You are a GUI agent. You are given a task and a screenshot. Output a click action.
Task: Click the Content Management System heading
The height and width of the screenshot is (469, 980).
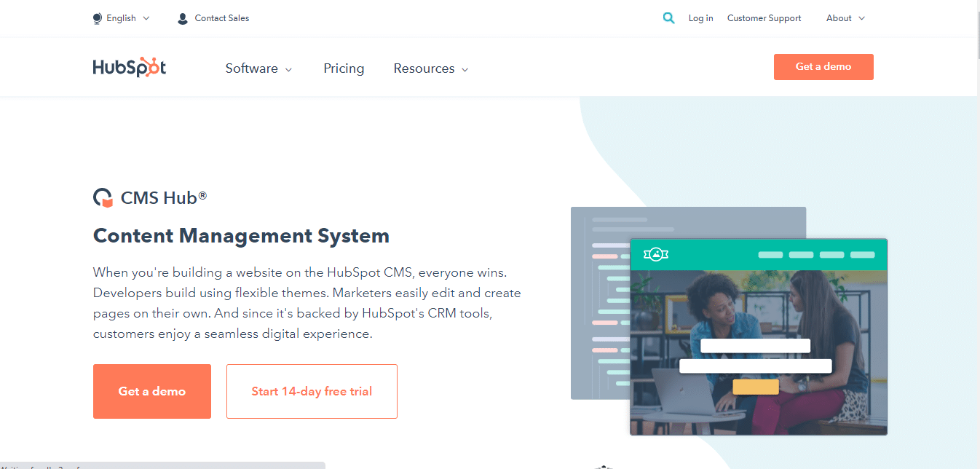click(x=241, y=236)
